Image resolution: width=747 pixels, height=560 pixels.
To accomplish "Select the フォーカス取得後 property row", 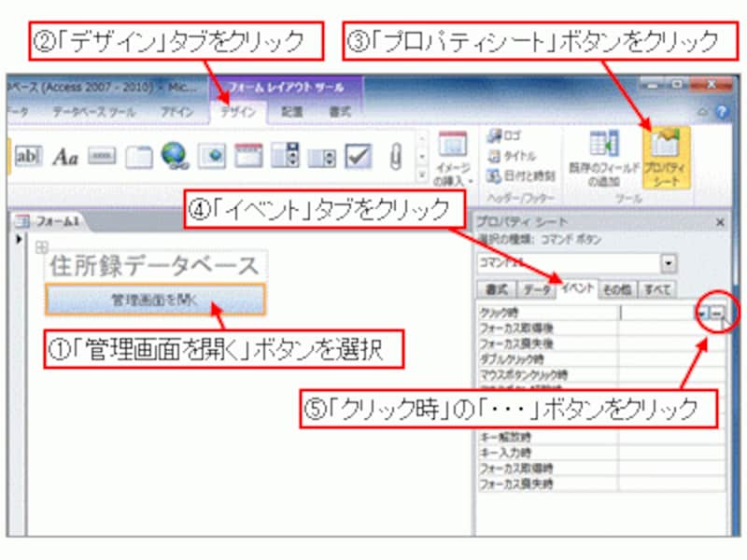I will 601,329.
